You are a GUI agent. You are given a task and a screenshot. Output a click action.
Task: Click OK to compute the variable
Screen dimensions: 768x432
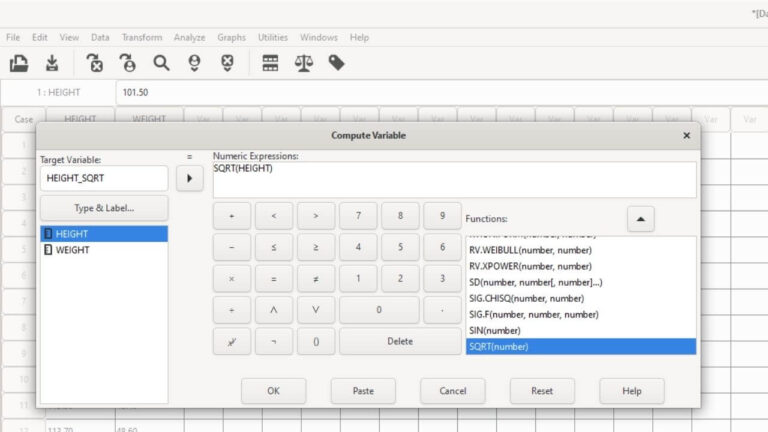[x=273, y=391]
